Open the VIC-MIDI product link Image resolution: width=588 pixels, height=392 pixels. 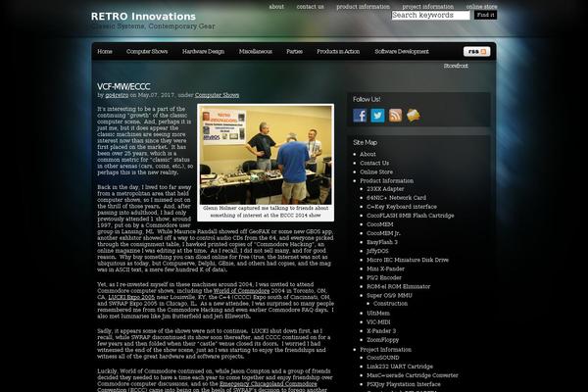[378, 322]
